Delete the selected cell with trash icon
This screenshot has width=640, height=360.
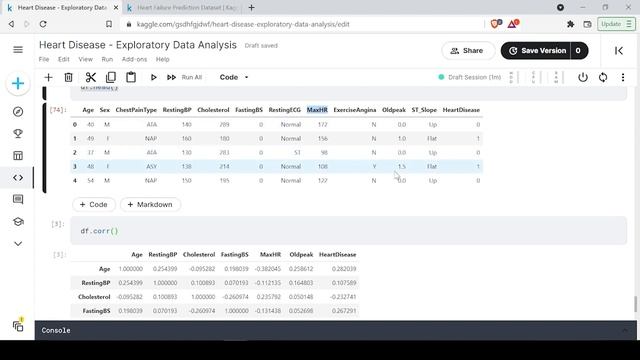pyautogui.click(x=69, y=77)
